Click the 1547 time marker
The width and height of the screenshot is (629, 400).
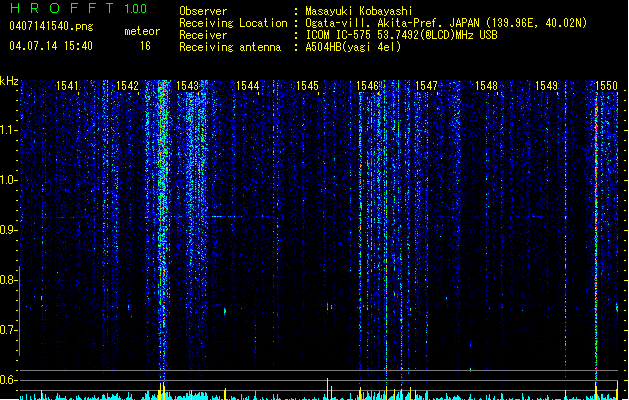pos(426,86)
